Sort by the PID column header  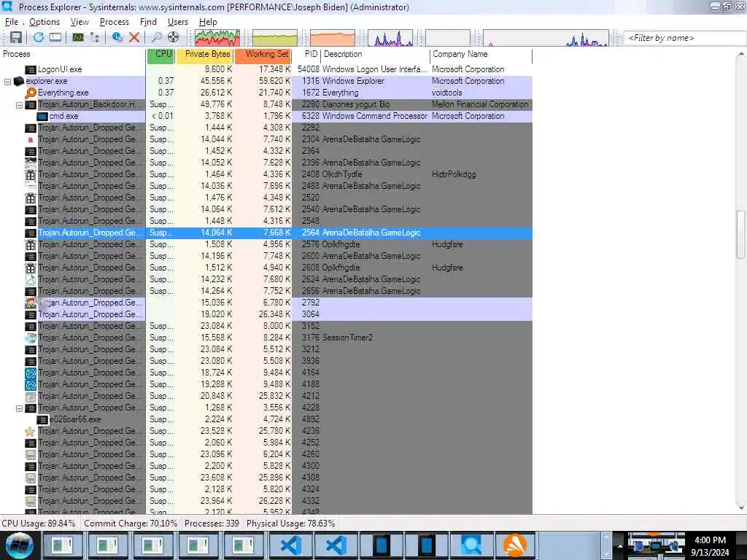tap(307, 54)
